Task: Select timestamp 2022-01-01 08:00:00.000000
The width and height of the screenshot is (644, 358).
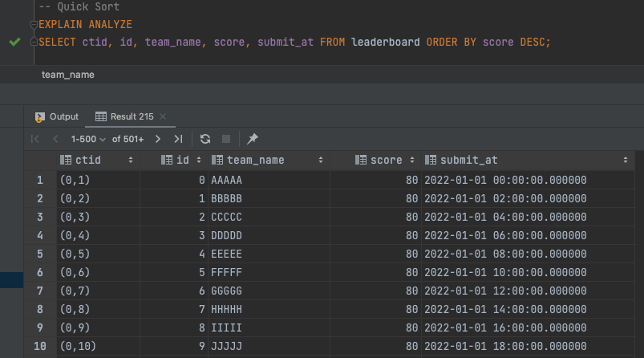Action: coord(528,254)
